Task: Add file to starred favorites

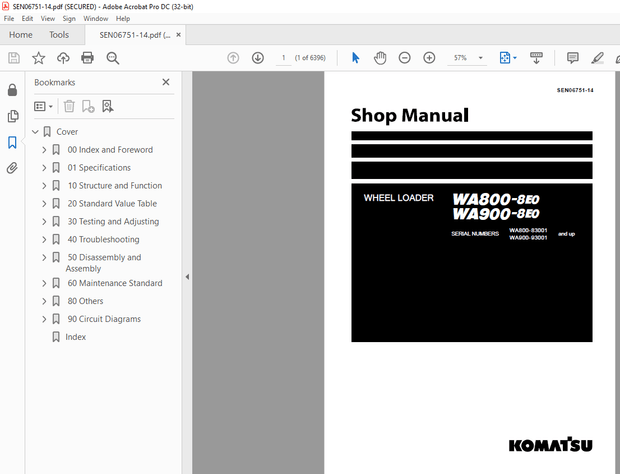Action: [x=38, y=58]
